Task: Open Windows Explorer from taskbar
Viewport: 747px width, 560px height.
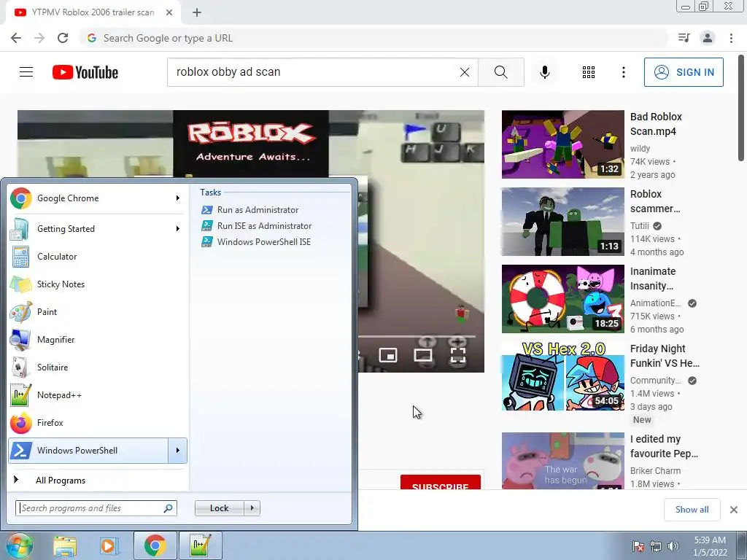Action: [65, 546]
